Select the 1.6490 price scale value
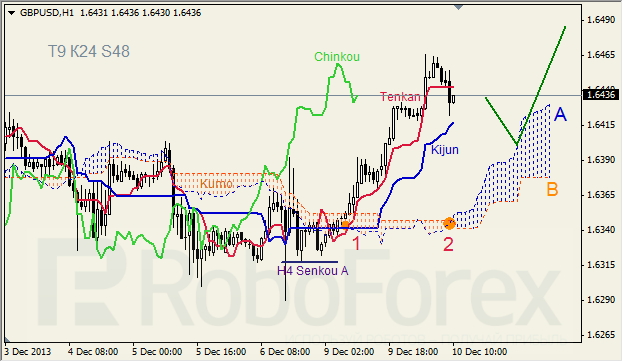623x362 pixels. (x=601, y=19)
